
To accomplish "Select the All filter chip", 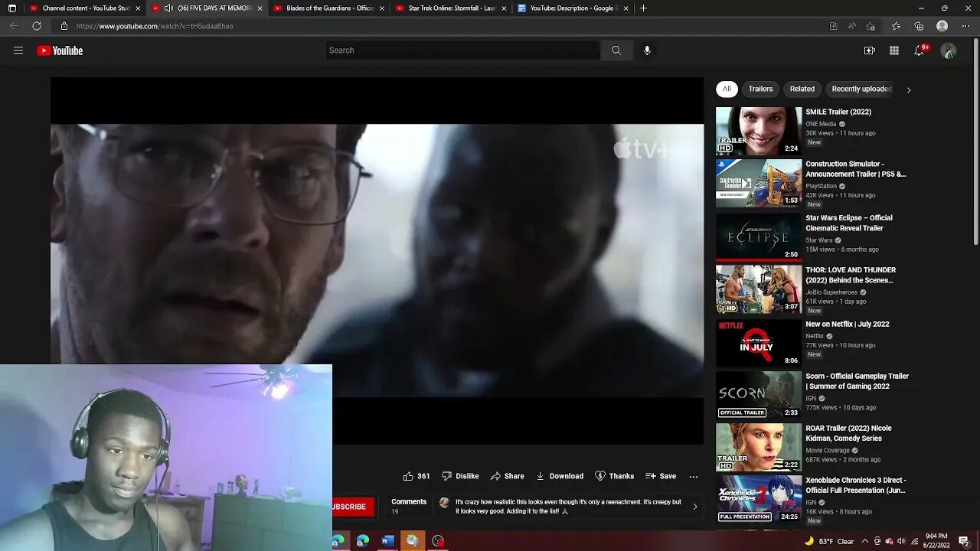I will 727,89.
